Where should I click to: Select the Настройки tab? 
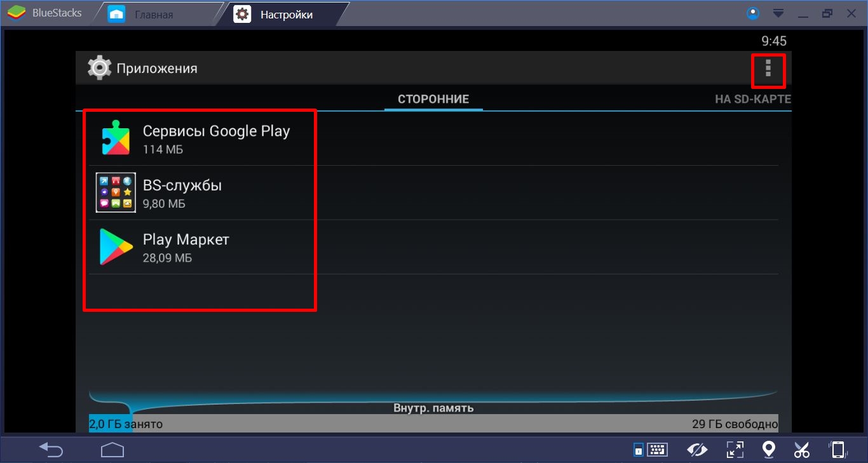coord(286,14)
